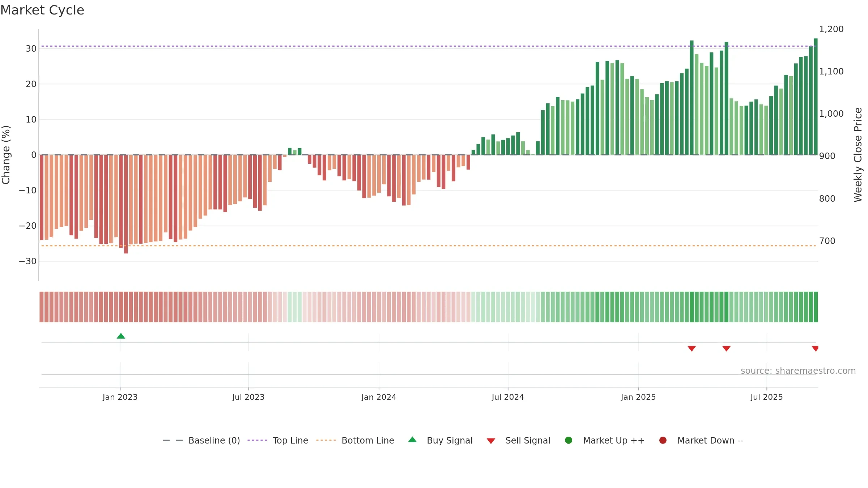Screen dimensions: 868x488
Task: Click the Market Cycle chart title
Action: click(x=42, y=10)
